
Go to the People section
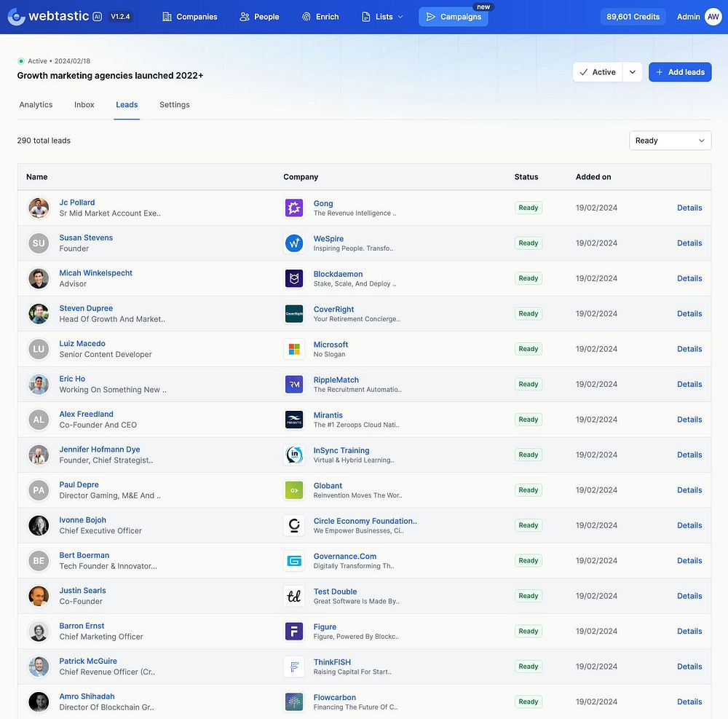[259, 17]
